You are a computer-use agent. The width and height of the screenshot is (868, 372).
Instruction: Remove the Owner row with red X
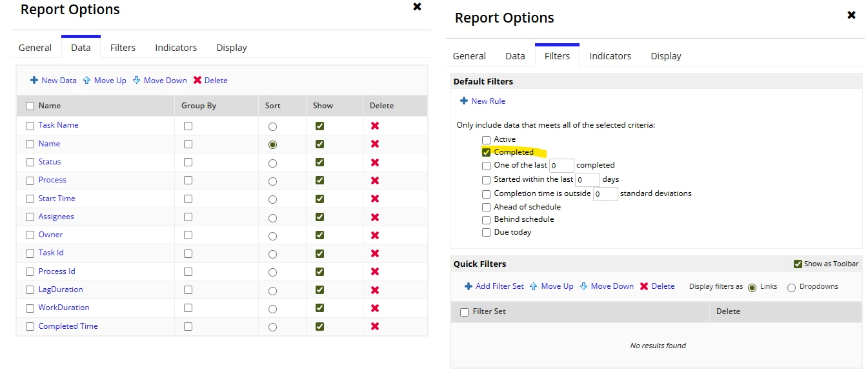click(374, 235)
